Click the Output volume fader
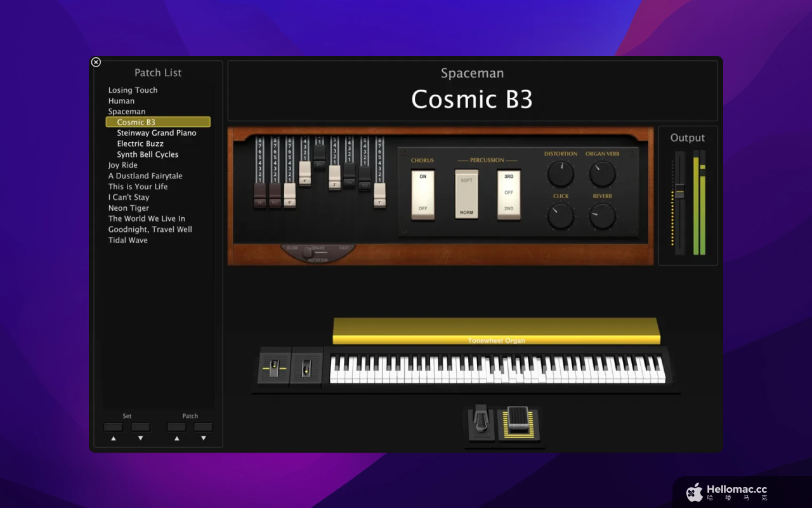Image resolution: width=812 pixels, height=508 pixels. (x=679, y=191)
